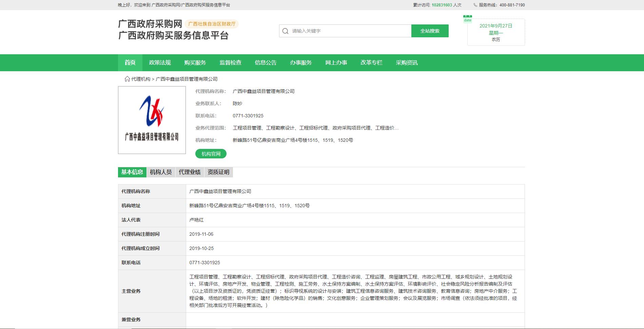Open the 首页 nav item
Screen dimensions: 644x329
pyautogui.click(x=130, y=63)
